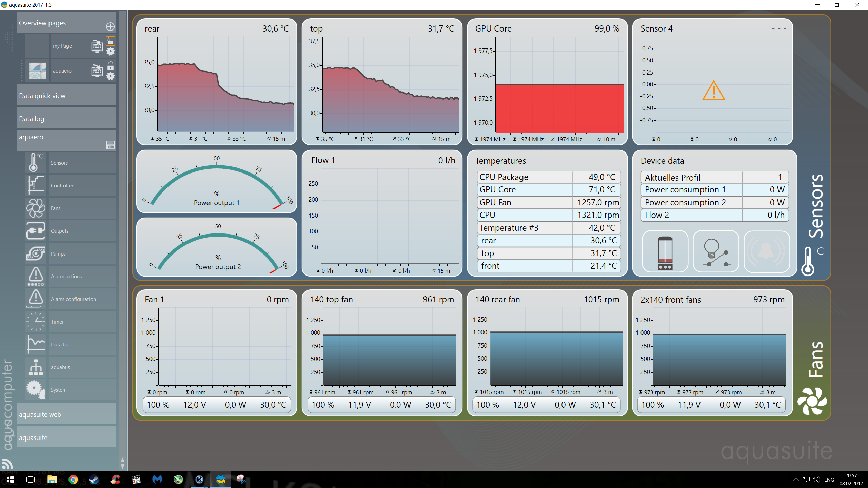868x488 pixels.
Task: Open the Alarm configuration icon
Action: click(x=36, y=299)
